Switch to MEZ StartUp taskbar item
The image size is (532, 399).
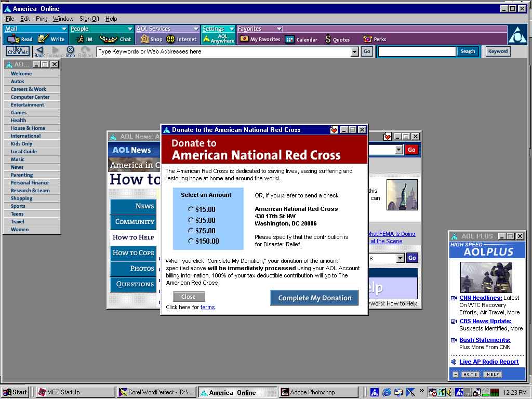74,392
